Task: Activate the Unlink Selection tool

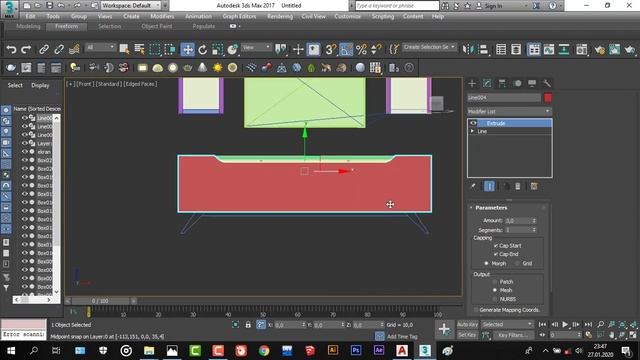Action: 59,50
